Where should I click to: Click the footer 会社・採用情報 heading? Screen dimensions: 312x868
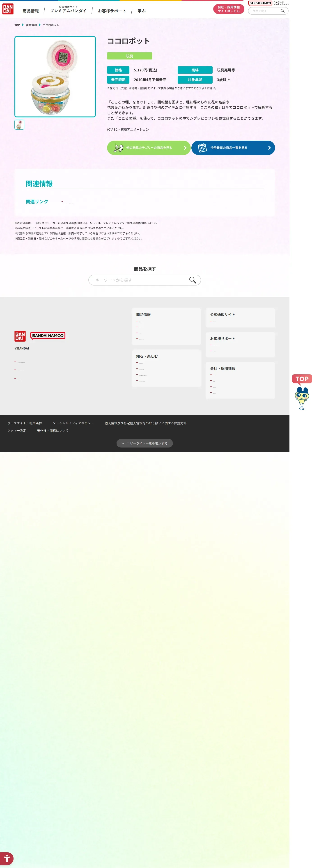223,368
